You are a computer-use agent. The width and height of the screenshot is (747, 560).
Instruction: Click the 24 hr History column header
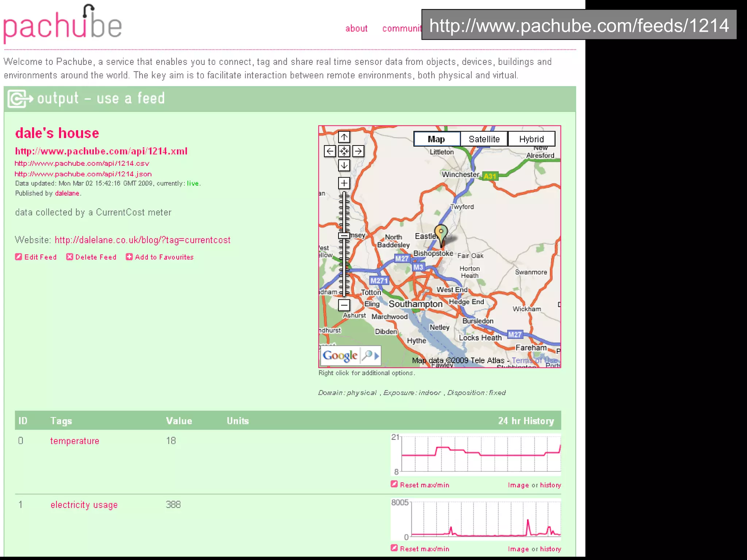pyautogui.click(x=526, y=421)
